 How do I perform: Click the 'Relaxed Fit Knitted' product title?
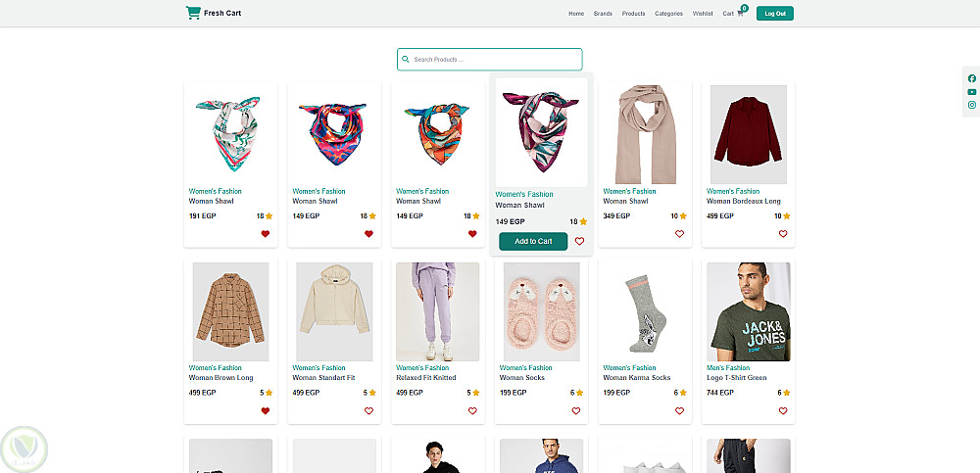(426, 378)
